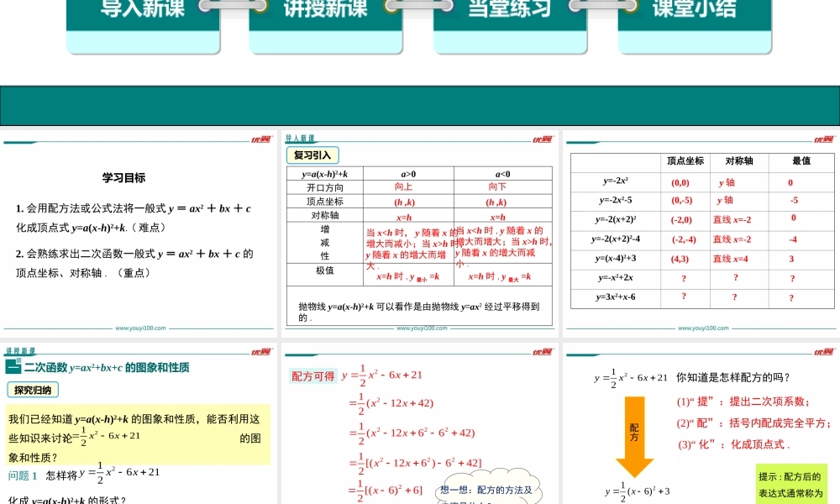Click the teal 一 section number icon

click(x=13, y=367)
